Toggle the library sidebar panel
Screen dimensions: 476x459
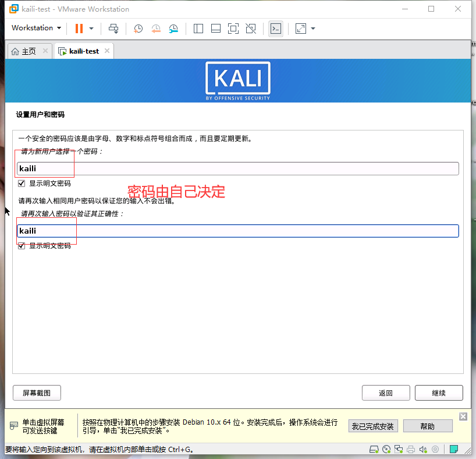click(198, 29)
